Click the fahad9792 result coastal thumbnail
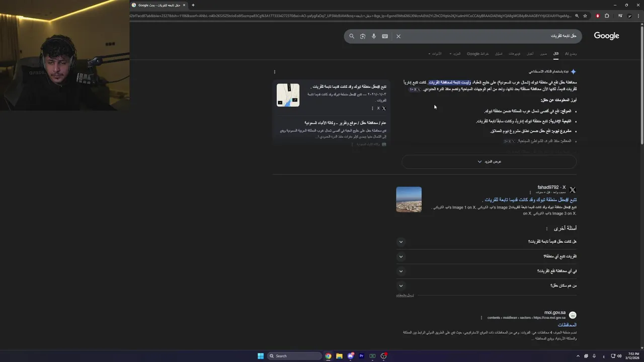 point(409,199)
